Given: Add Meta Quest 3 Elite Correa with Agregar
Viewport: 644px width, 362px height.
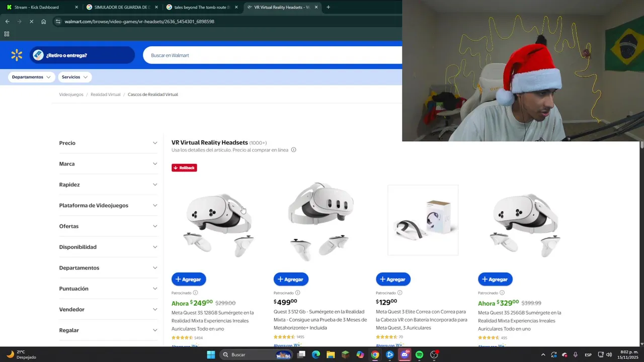Looking at the screenshot, I should (393, 279).
